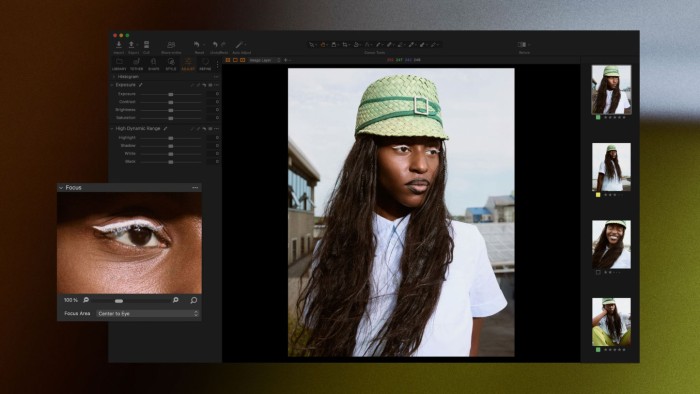Image resolution: width=700 pixels, height=394 pixels.
Task: Open the Cull tool icon
Action: (x=146, y=45)
